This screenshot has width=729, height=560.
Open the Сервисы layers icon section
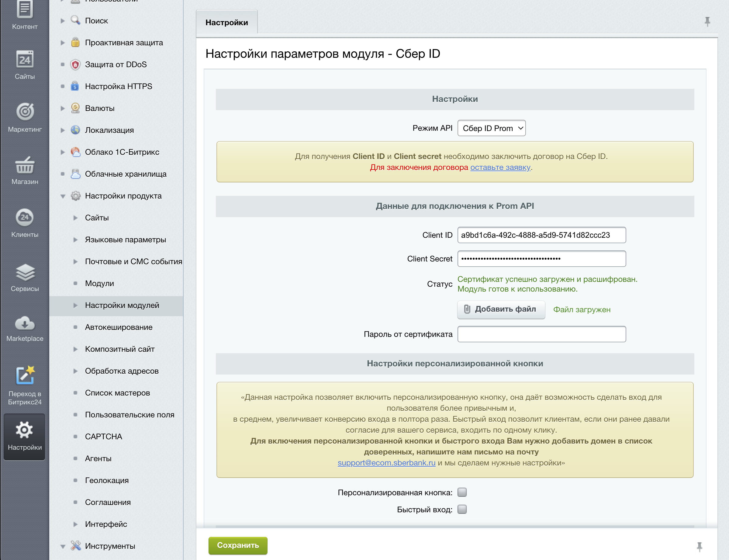point(25,273)
